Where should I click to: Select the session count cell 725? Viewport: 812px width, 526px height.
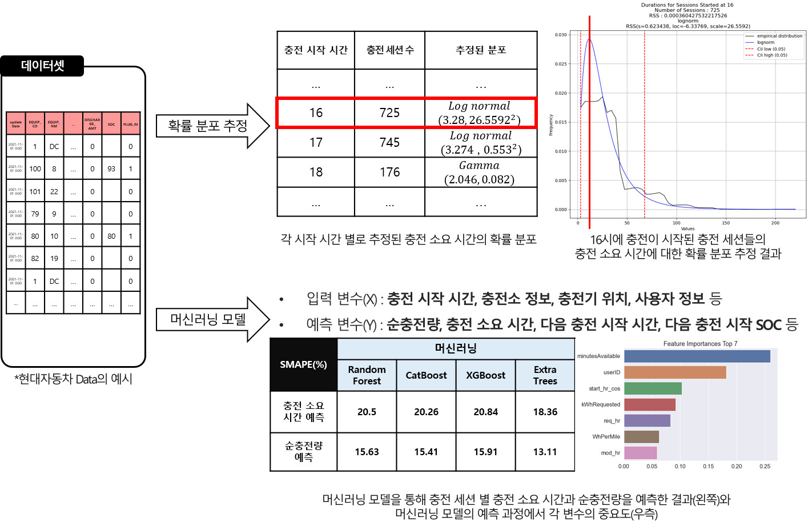(389, 113)
